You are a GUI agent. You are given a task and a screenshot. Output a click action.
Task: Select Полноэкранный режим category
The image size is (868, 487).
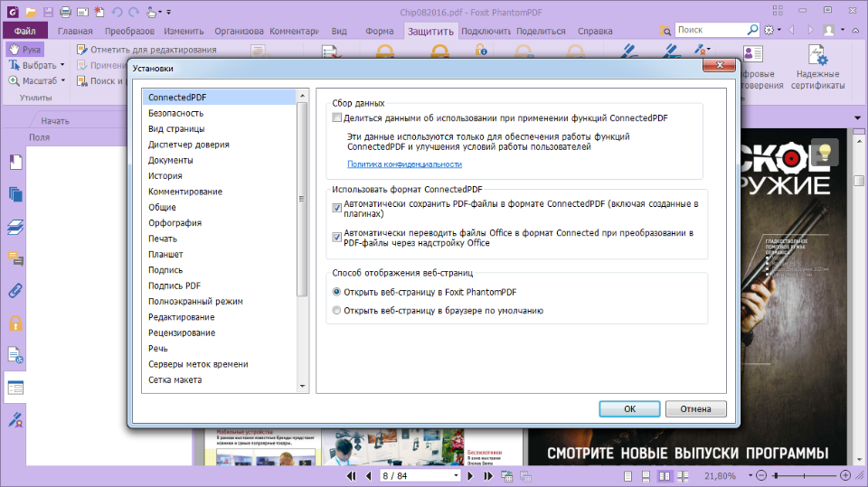tap(195, 302)
